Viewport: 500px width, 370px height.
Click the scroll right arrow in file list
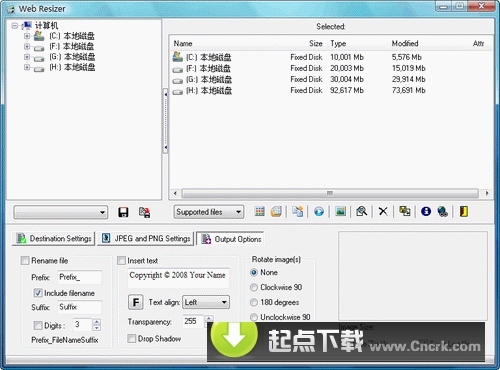(487, 193)
